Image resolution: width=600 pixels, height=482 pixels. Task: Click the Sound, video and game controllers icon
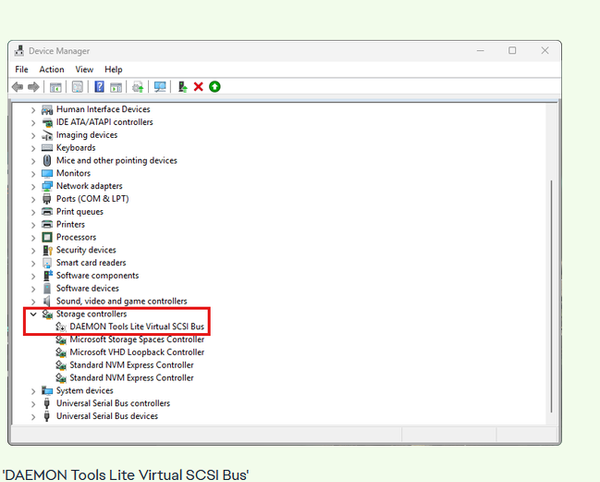point(47,301)
